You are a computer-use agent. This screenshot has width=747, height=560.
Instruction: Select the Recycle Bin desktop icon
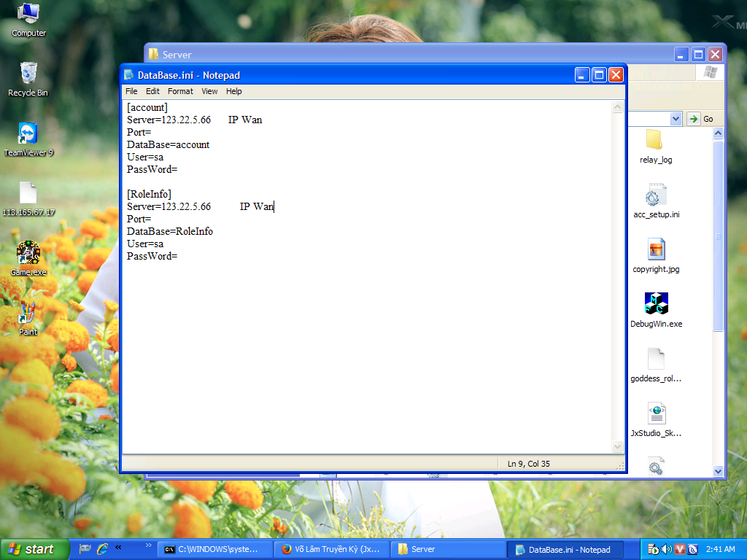[28, 79]
